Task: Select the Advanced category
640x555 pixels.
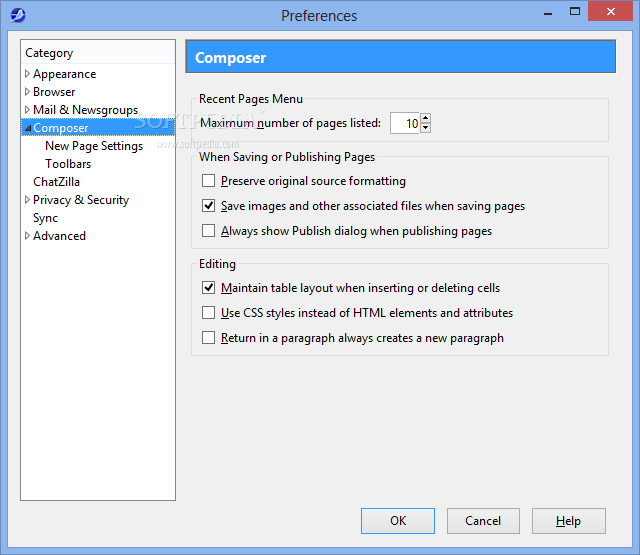Action: [x=59, y=236]
